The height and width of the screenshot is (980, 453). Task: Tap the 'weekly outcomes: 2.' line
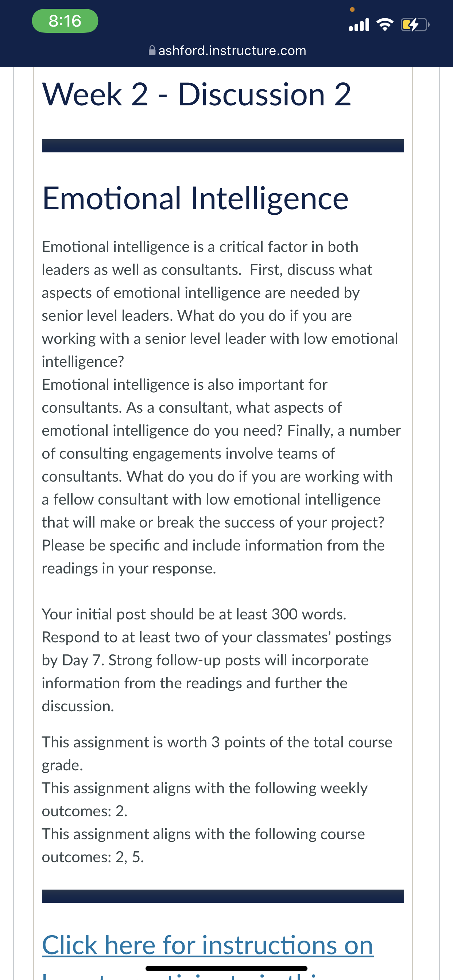(x=205, y=799)
